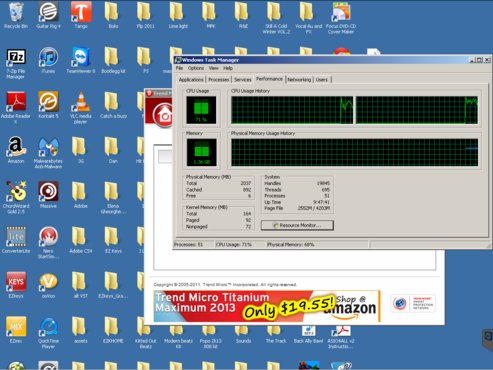Open Resource Monitor from Task Manager
493x370 pixels.
point(297,225)
